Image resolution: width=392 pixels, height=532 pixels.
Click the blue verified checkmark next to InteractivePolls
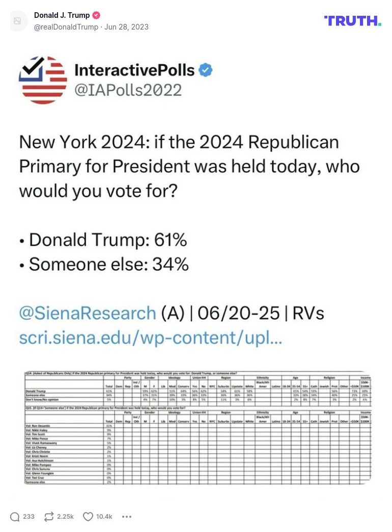pos(205,70)
